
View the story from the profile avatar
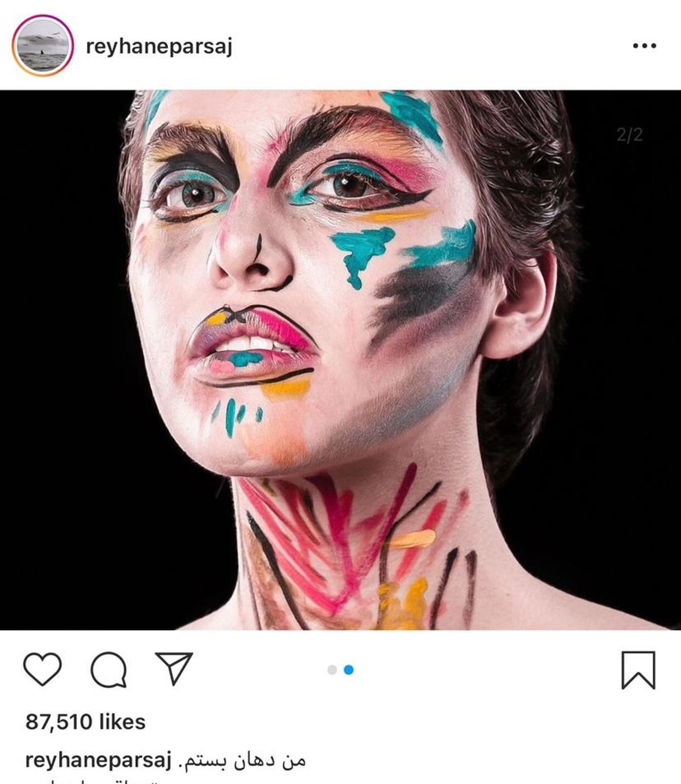coord(43,46)
